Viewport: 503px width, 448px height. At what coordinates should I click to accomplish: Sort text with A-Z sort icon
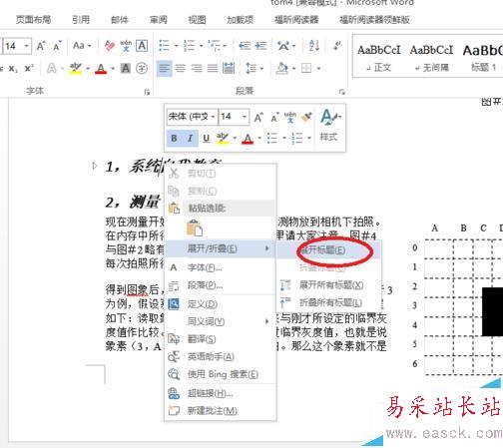[313, 46]
